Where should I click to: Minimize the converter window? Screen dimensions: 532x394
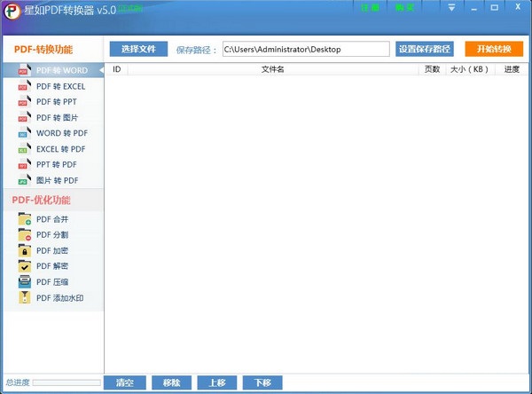pyautogui.click(x=474, y=8)
